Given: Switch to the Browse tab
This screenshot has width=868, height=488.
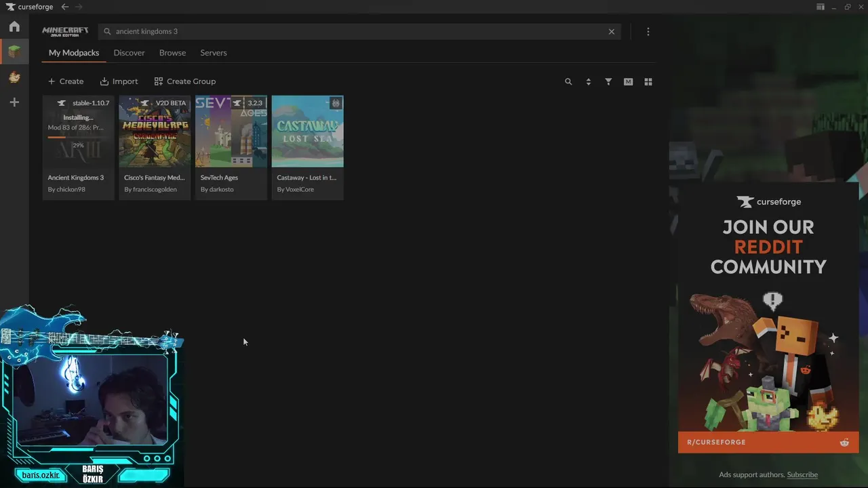Looking at the screenshot, I should coord(172,53).
